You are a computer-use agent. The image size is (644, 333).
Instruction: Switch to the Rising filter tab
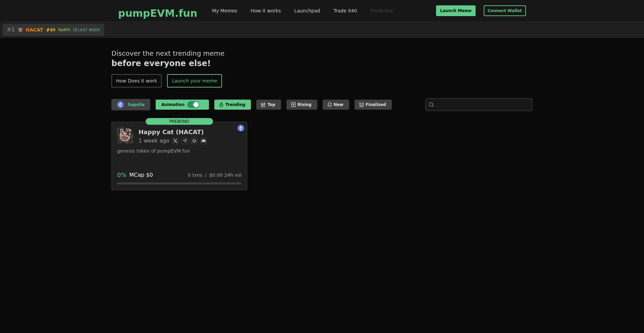[302, 105]
